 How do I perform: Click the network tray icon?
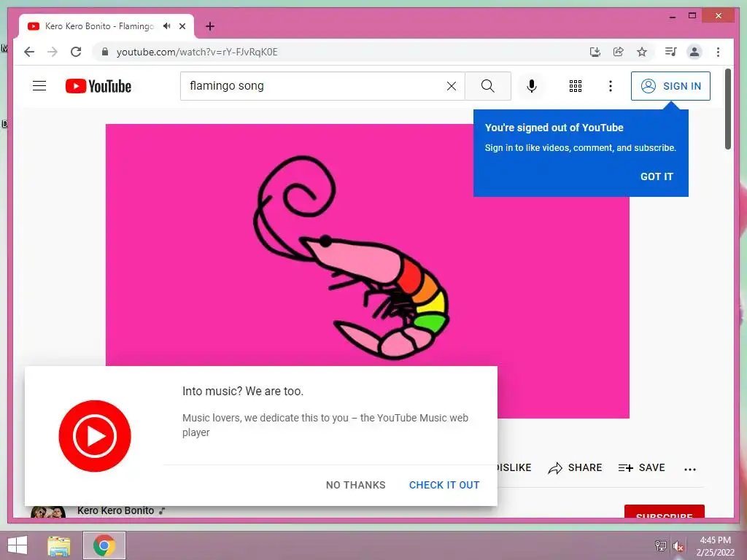tap(661, 545)
